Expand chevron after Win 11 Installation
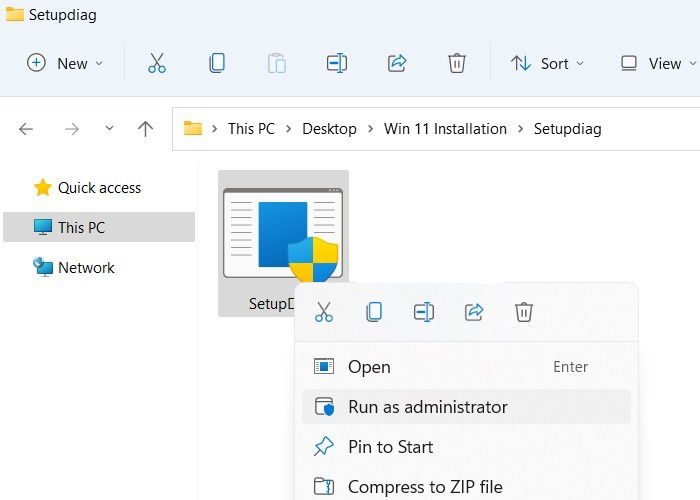 tap(521, 129)
